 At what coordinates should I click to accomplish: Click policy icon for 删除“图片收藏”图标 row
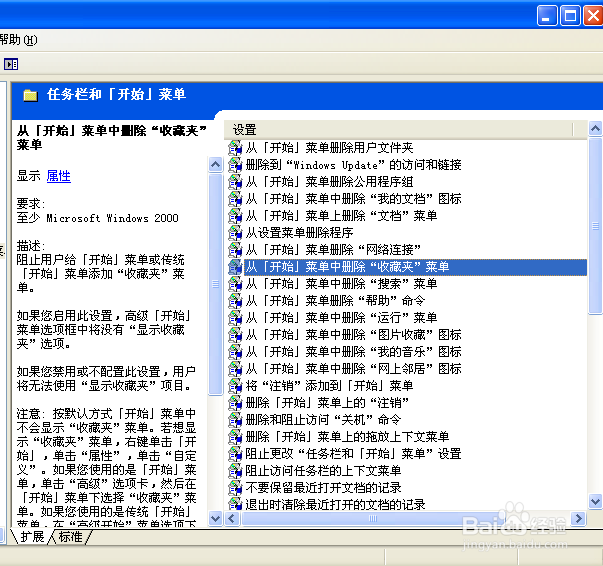click(235, 335)
